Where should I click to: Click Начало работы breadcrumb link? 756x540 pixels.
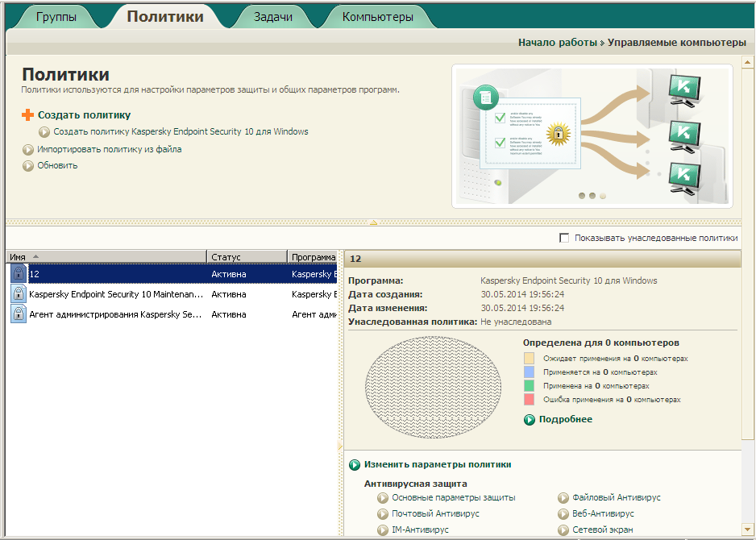(x=558, y=43)
